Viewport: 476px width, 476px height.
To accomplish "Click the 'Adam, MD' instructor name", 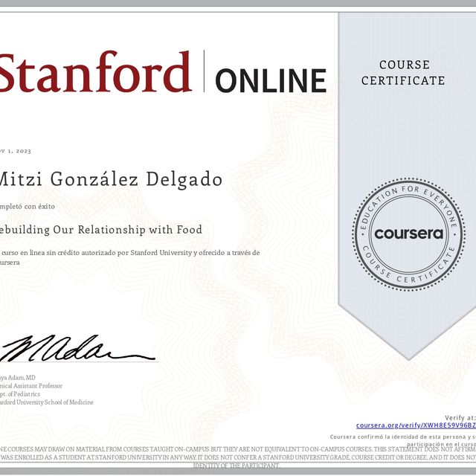I will point(22,378).
